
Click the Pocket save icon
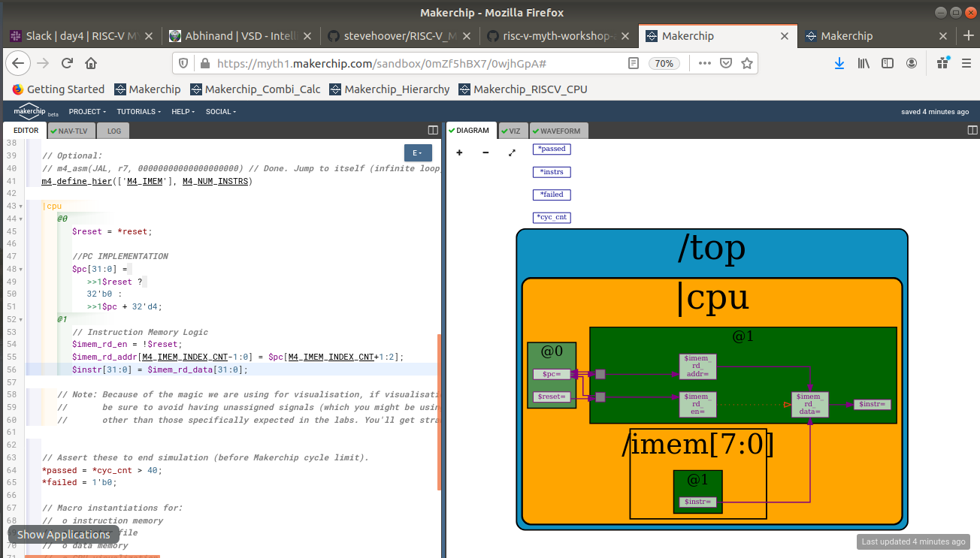(x=726, y=63)
